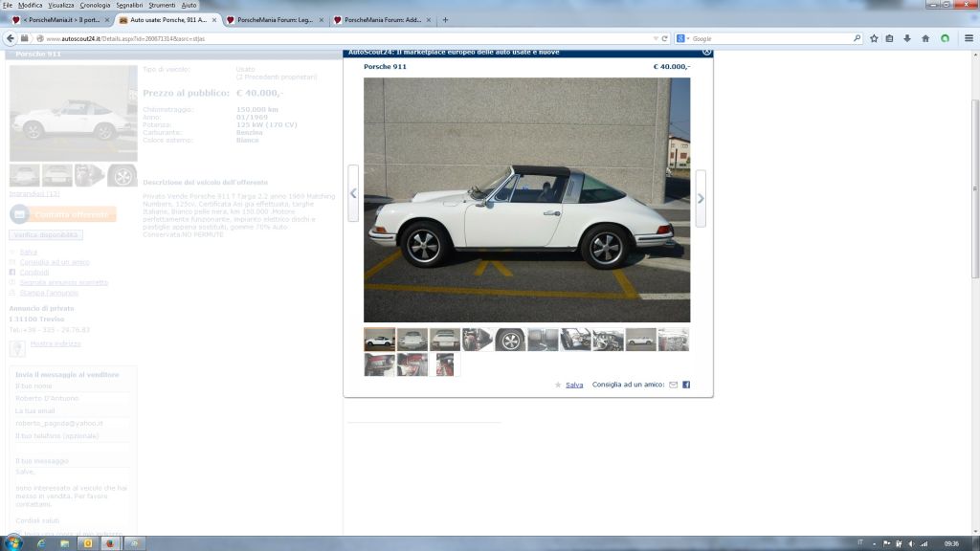Viewport: 980px width, 551px height.
Task: Switch to Firefox in the taskbar
Action: (111, 543)
